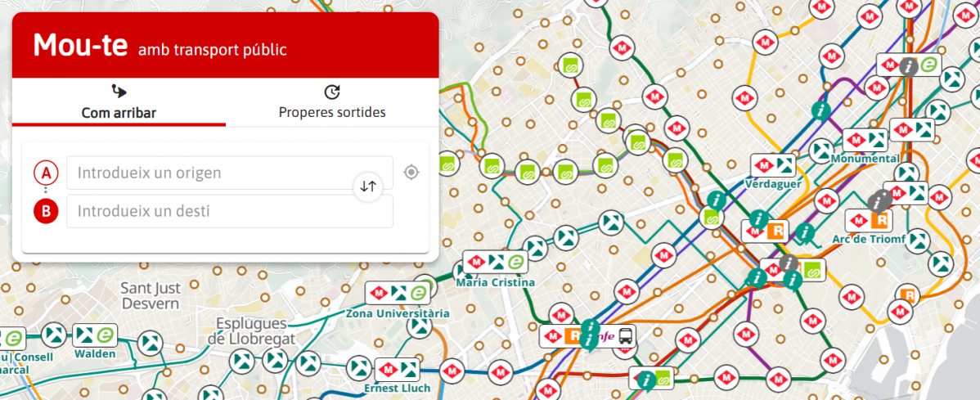Click the Sant Just Desvern map label
Image resolution: width=980 pixels, height=400 pixels.
coord(150,295)
